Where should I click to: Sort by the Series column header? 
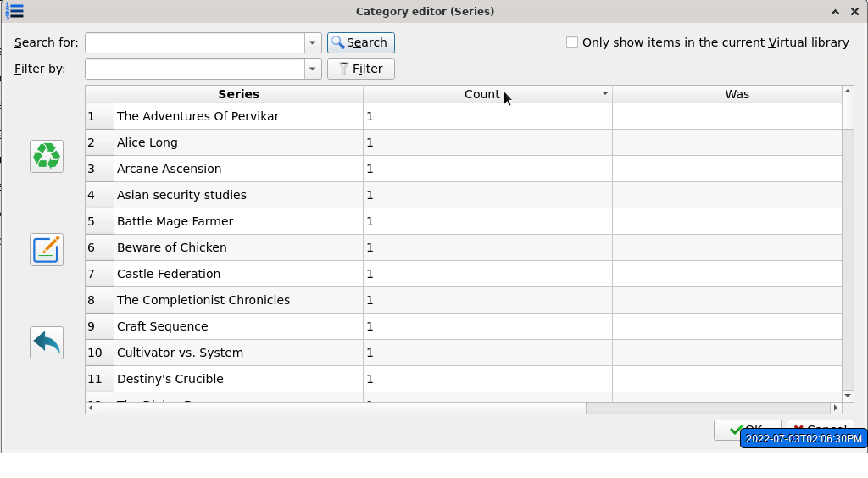(x=238, y=94)
